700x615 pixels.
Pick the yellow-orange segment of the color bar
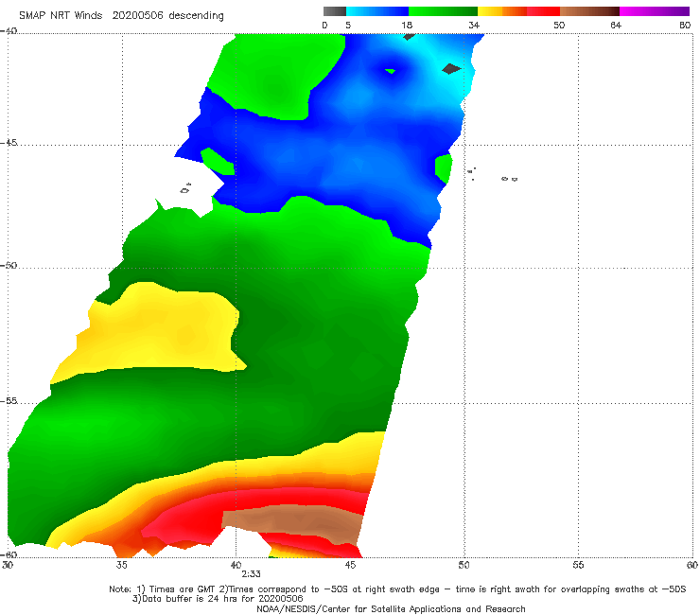click(x=501, y=11)
